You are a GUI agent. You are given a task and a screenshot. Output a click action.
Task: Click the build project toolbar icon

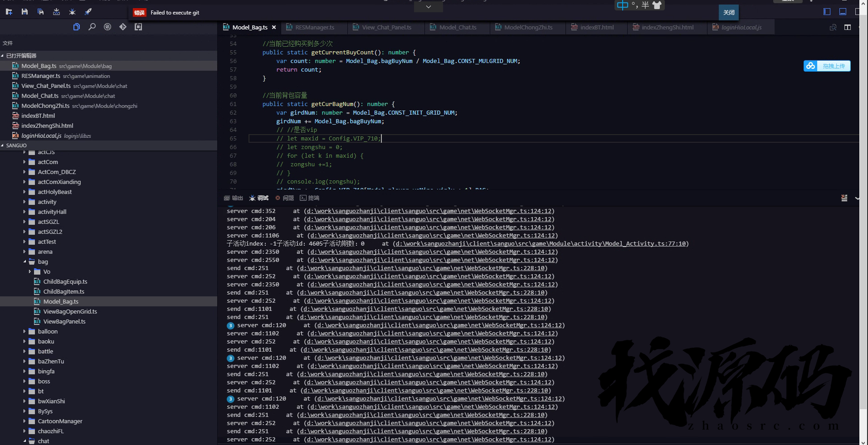[x=56, y=12]
